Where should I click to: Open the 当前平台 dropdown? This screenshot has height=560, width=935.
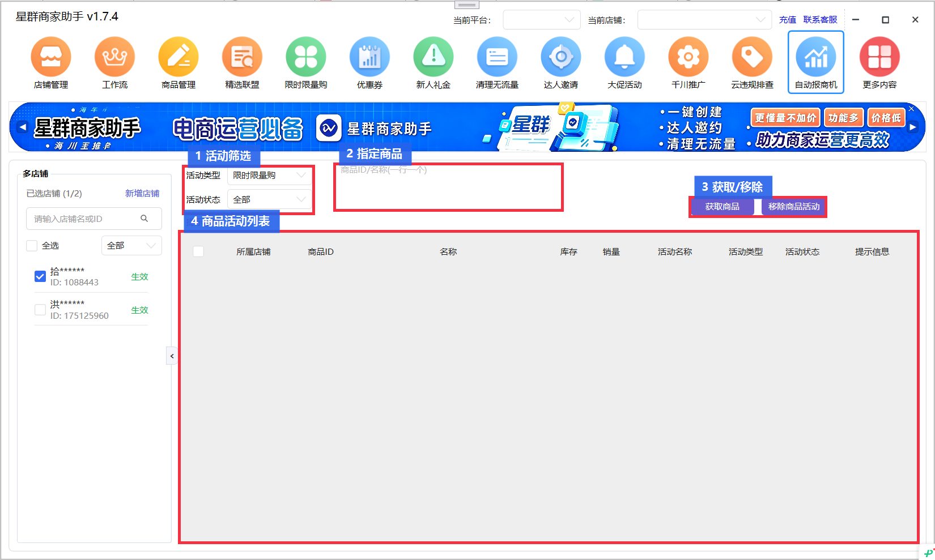[x=542, y=20]
